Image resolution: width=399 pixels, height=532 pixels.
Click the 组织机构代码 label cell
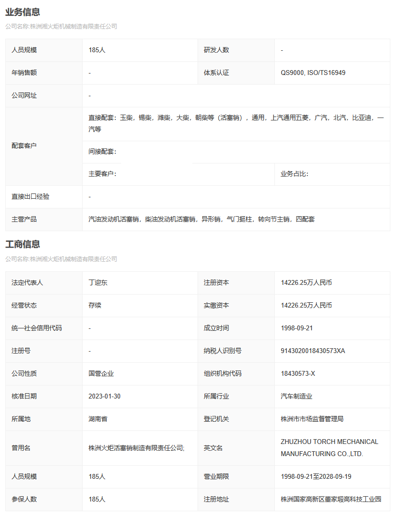(x=236, y=374)
